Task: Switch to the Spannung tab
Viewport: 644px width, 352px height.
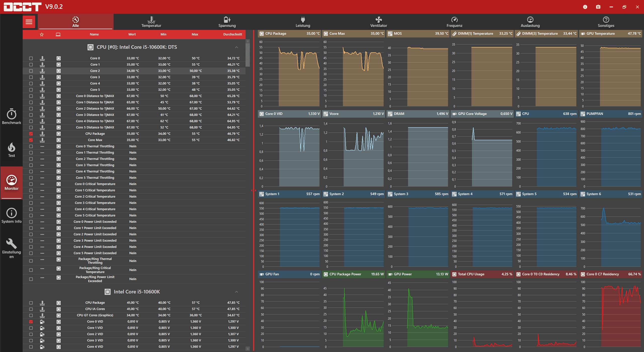Action: (227, 22)
